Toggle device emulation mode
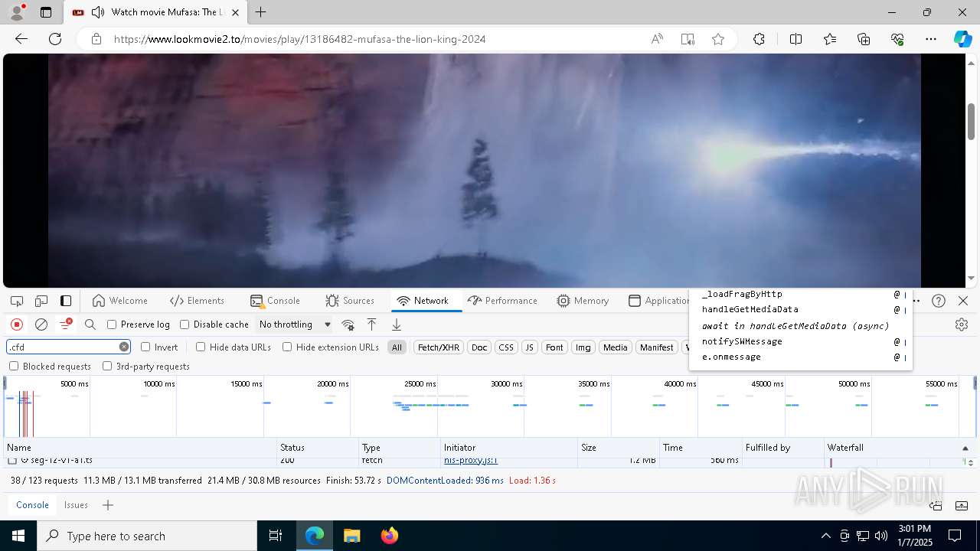980x551 pixels. (x=41, y=301)
